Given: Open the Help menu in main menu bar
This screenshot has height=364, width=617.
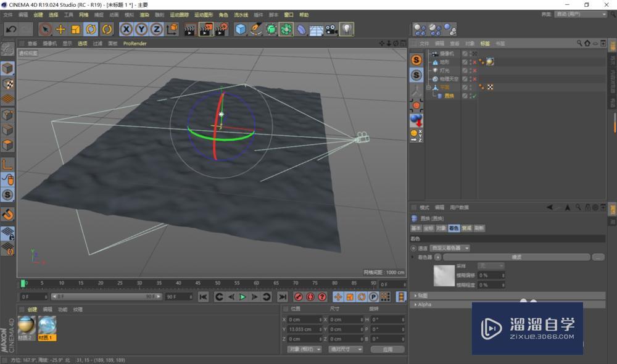Looking at the screenshot, I should click(304, 15).
